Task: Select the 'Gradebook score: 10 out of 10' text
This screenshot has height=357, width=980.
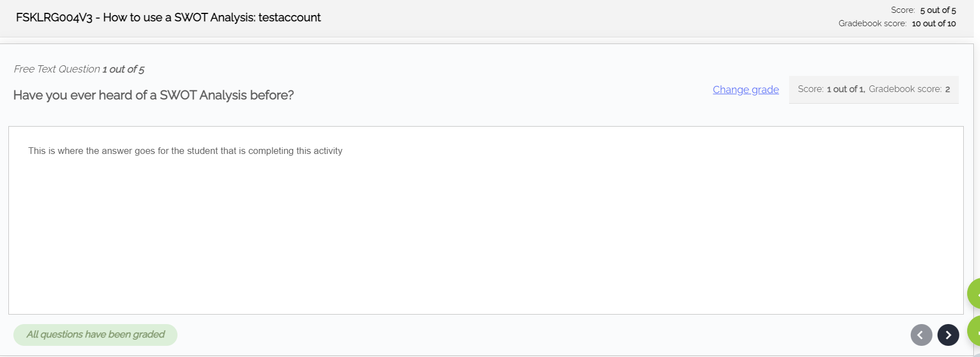Action: pyautogui.click(x=897, y=23)
